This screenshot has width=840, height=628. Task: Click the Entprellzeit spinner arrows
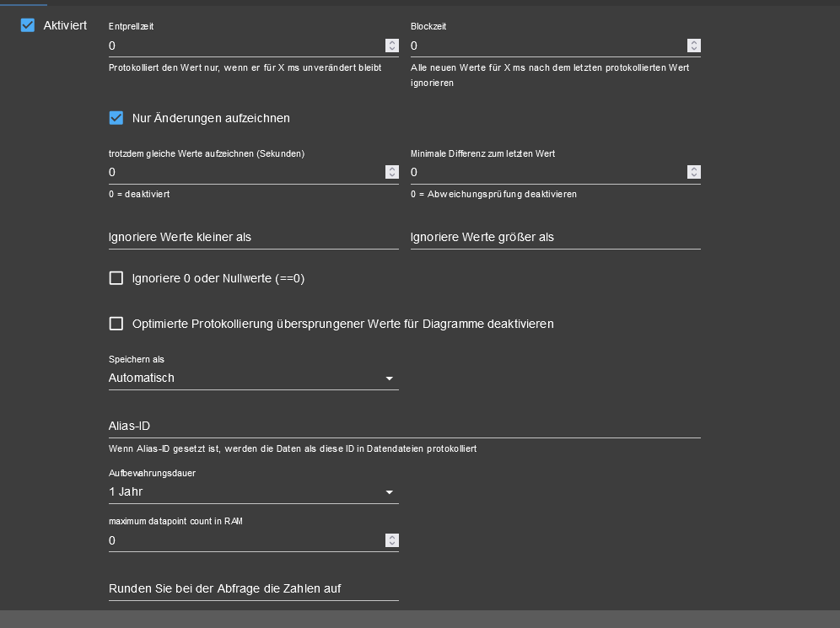click(x=392, y=46)
